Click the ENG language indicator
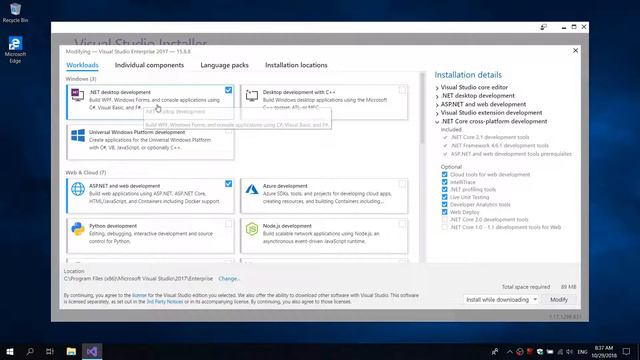Screen dimensions: 640x360 582,352
